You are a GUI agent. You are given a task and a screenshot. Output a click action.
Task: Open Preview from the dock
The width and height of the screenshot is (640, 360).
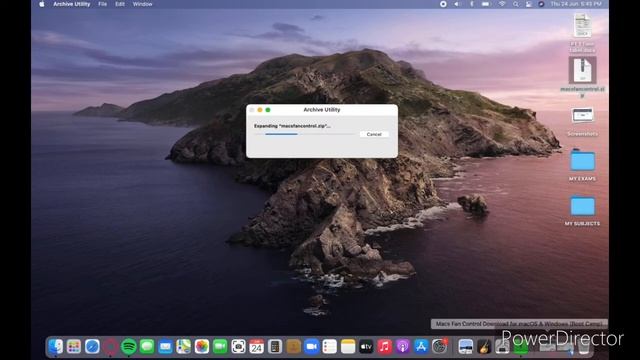click(x=465, y=347)
